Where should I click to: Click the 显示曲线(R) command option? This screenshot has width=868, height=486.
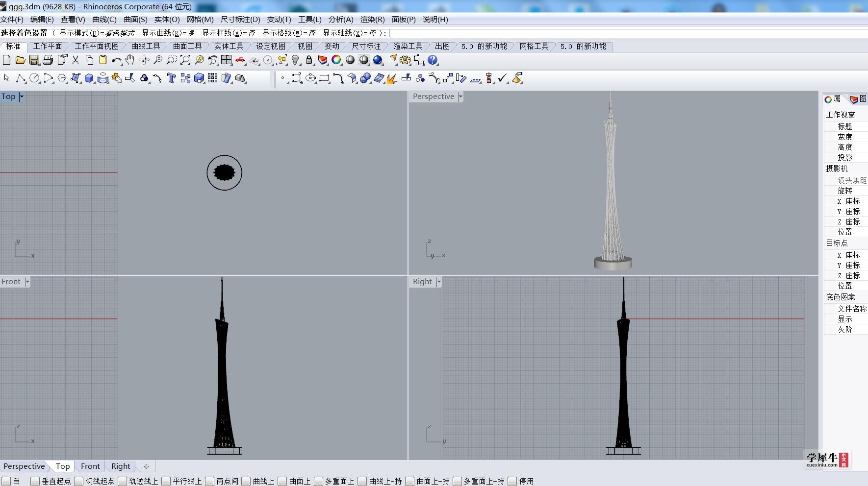point(168,33)
